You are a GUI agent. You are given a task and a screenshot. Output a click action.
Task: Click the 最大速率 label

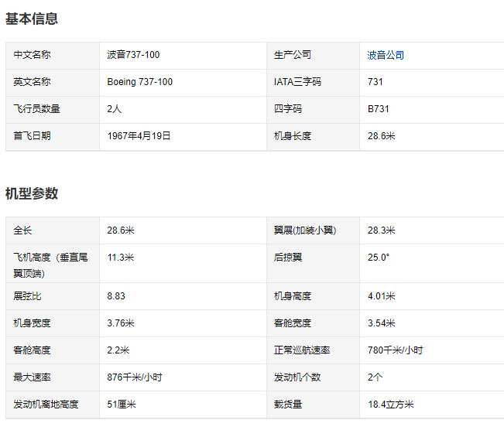point(32,377)
